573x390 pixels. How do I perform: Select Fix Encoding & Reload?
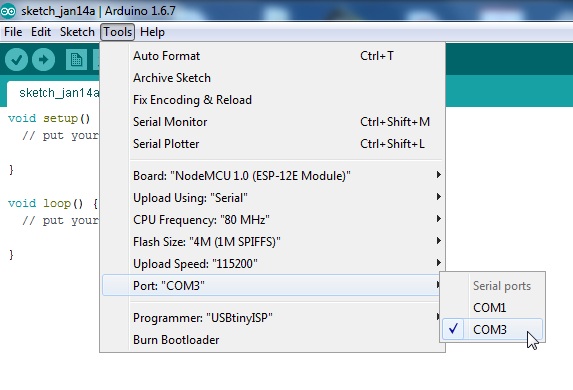[272, 100]
